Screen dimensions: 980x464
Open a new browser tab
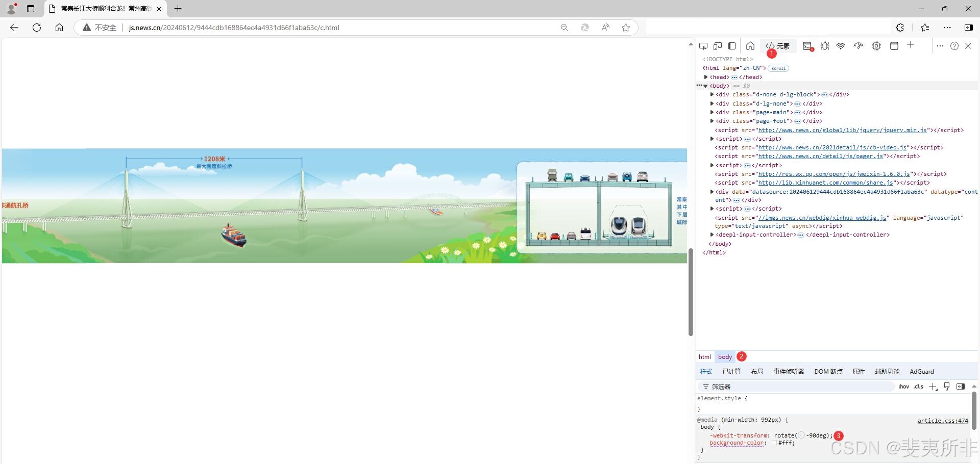coord(178,9)
